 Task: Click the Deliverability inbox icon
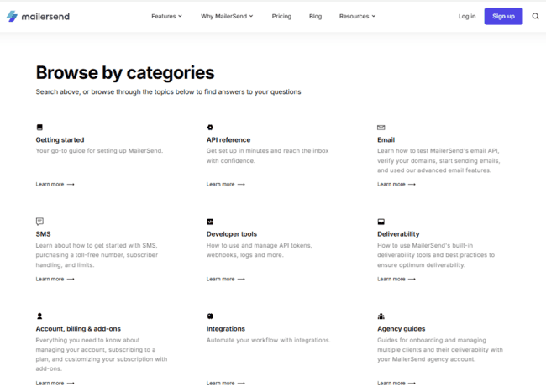(x=381, y=222)
